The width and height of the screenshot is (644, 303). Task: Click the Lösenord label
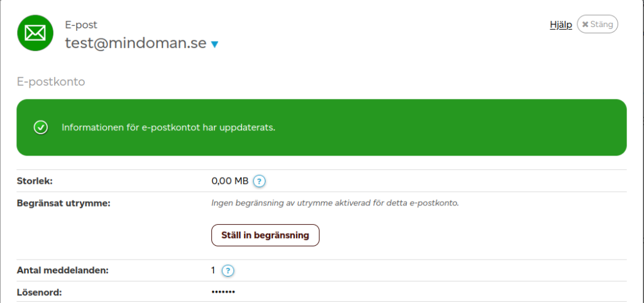(42, 292)
